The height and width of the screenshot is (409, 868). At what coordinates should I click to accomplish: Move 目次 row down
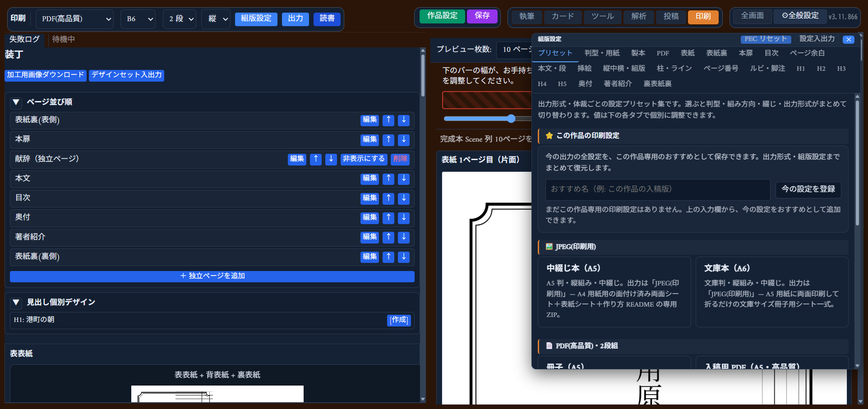click(404, 198)
